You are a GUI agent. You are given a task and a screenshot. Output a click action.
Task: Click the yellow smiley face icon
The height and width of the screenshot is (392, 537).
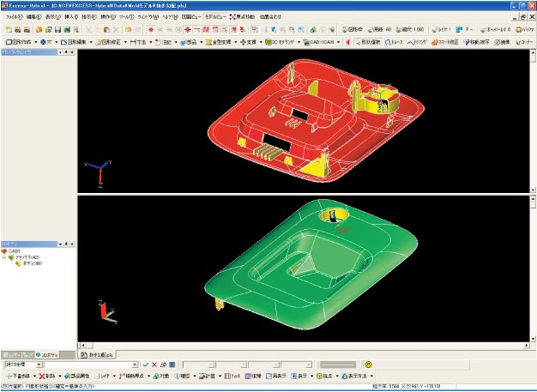pyautogui.click(x=369, y=365)
